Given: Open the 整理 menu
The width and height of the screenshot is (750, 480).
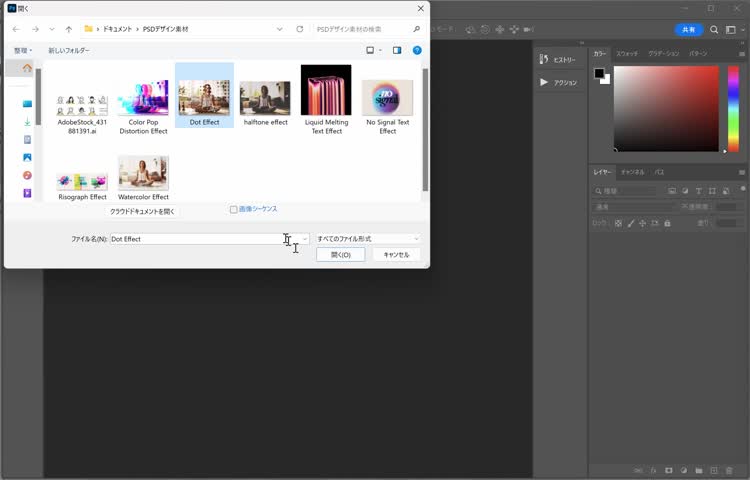Looking at the screenshot, I should click(22, 50).
